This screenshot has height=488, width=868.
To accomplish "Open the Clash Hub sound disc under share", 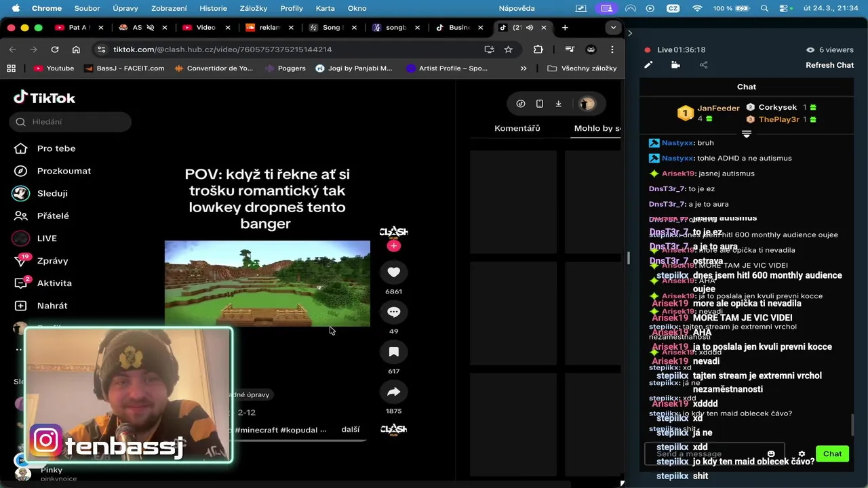I will click(393, 429).
